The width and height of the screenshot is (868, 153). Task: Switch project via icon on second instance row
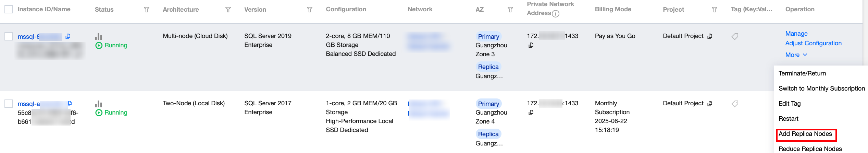pos(710,103)
